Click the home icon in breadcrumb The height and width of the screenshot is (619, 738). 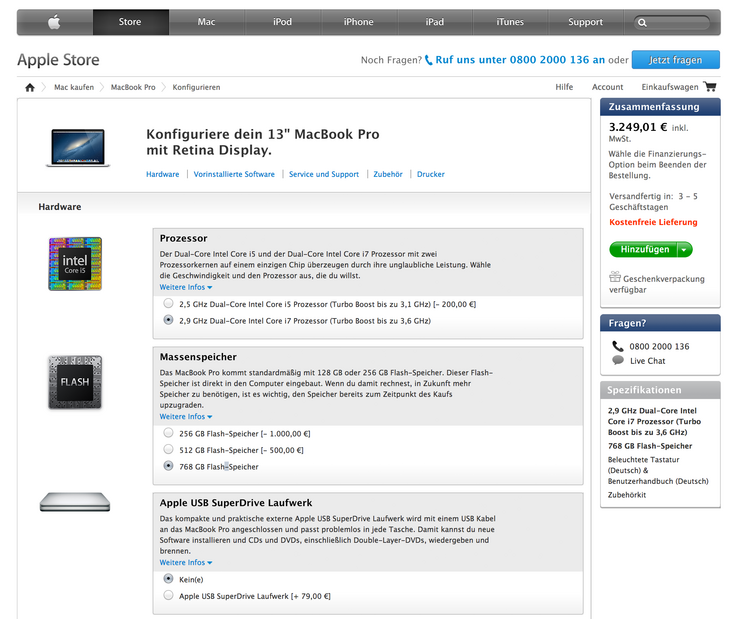click(x=30, y=87)
